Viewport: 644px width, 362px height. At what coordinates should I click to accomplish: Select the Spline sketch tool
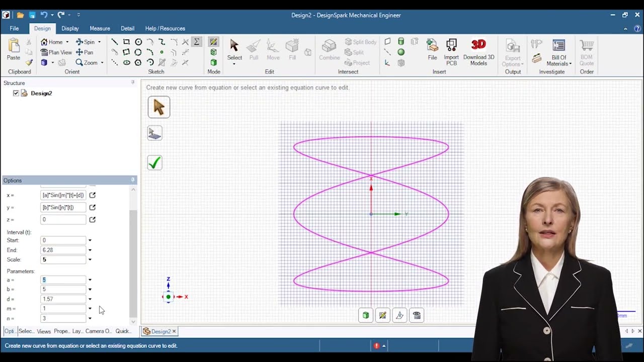pos(162,42)
